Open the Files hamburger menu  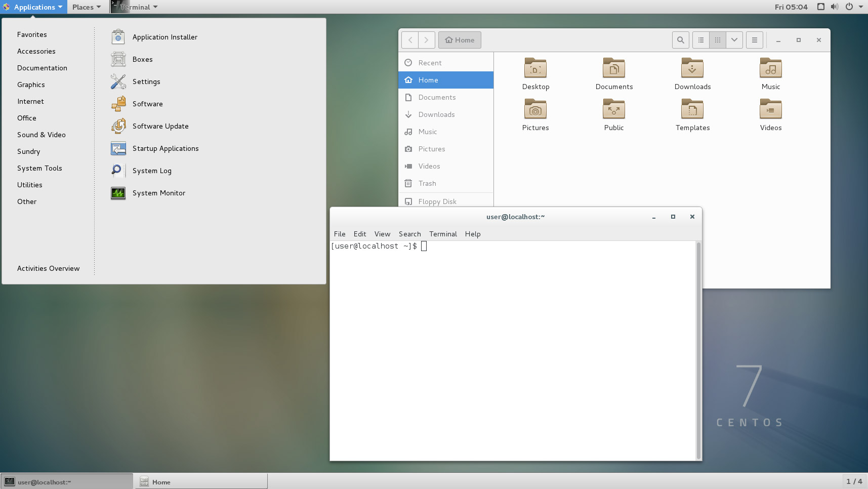click(x=754, y=40)
